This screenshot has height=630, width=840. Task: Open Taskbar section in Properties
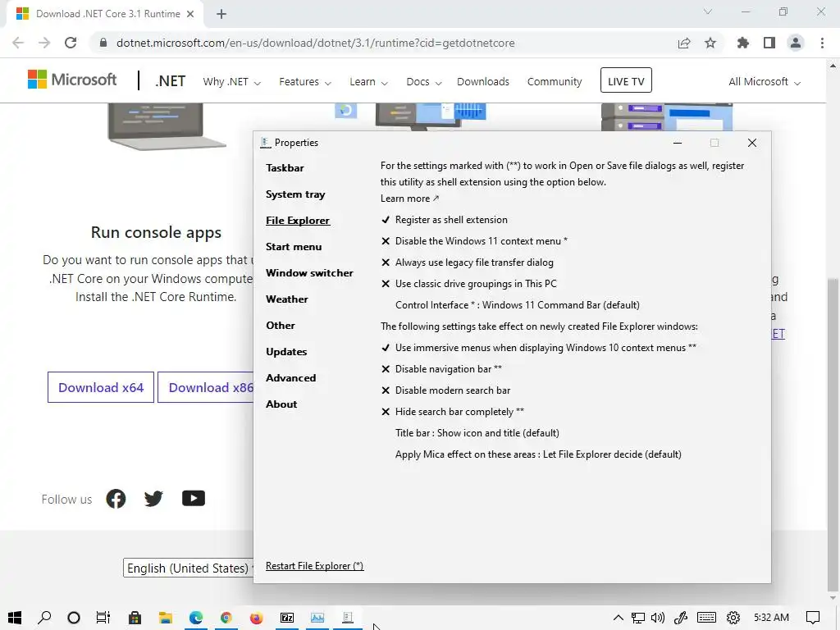point(285,168)
